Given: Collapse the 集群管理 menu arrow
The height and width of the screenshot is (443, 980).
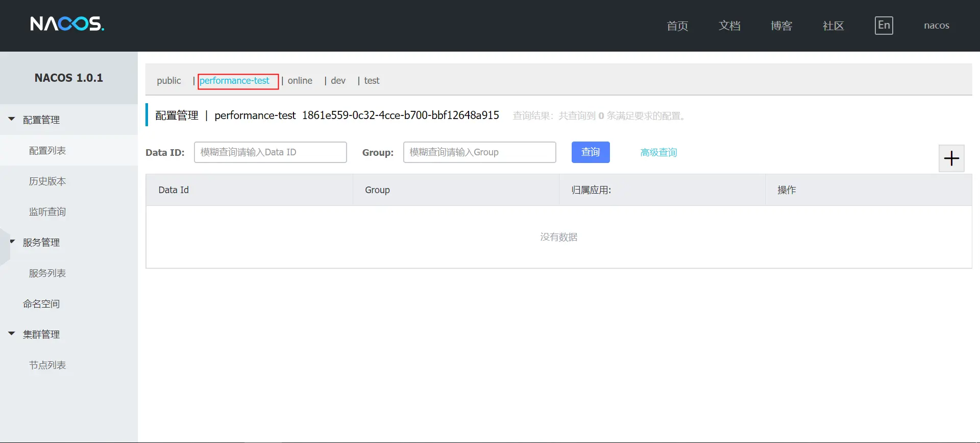Looking at the screenshot, I should [x=12, y=334].
